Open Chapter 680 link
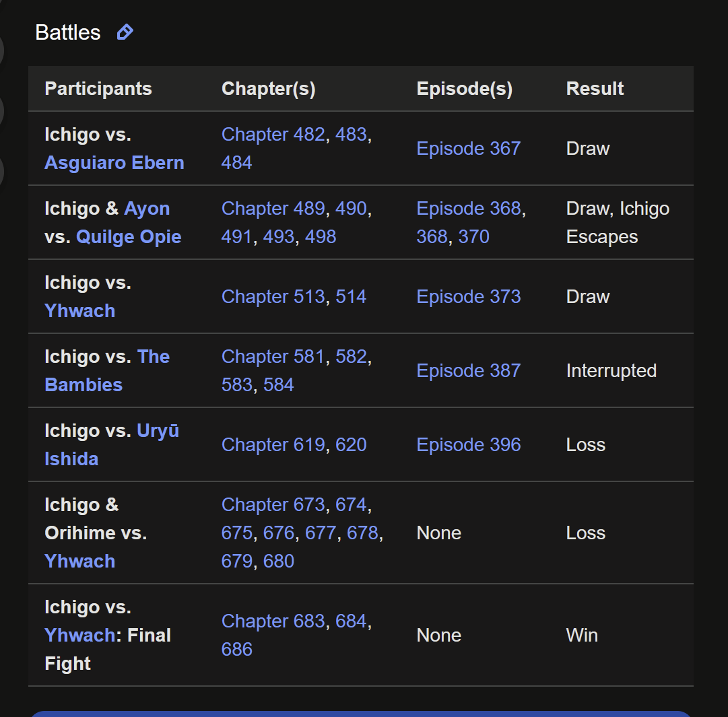Viewport: 728px width, 717px height. coord(279,561)
